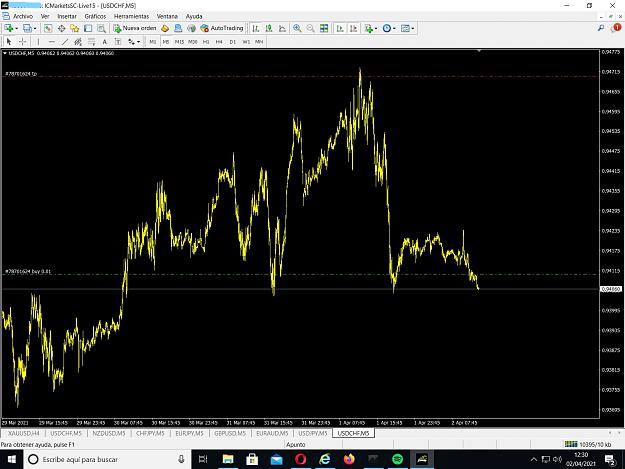
Task: Click the tile windows grid icon
Action: pos(324,28)
